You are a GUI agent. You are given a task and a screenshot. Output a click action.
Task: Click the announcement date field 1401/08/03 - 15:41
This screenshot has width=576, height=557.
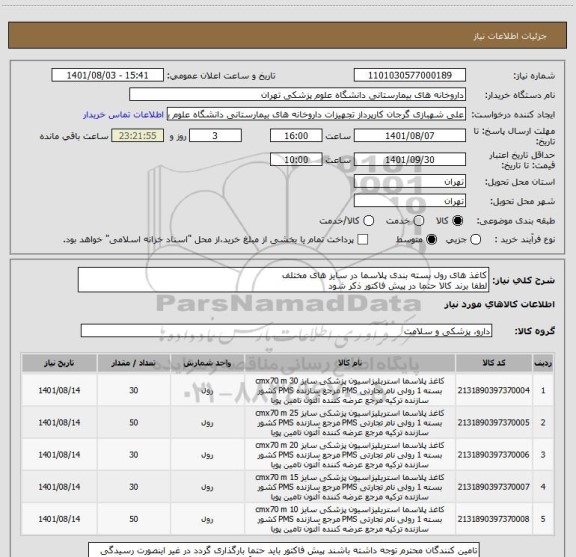point(107,75)
